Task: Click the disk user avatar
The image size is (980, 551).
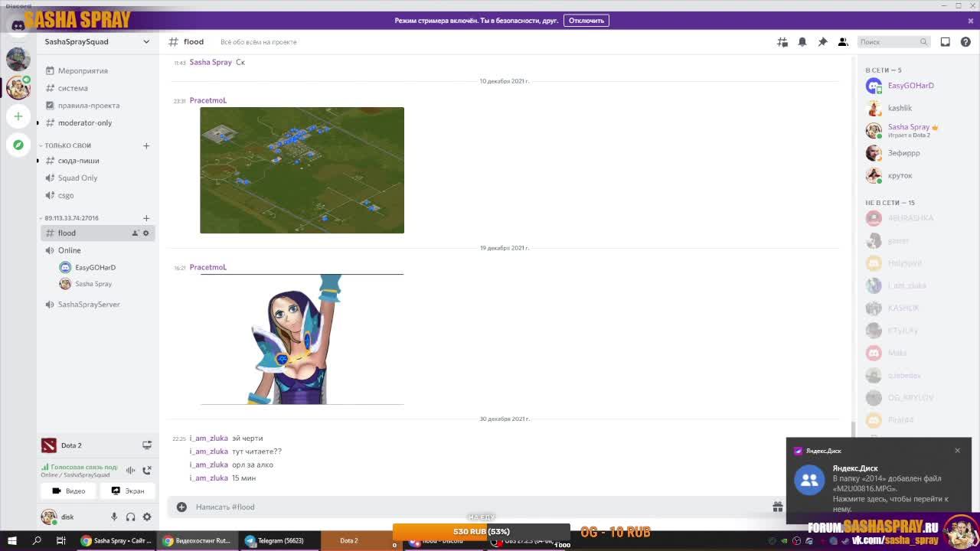Action: coord(49,517)
